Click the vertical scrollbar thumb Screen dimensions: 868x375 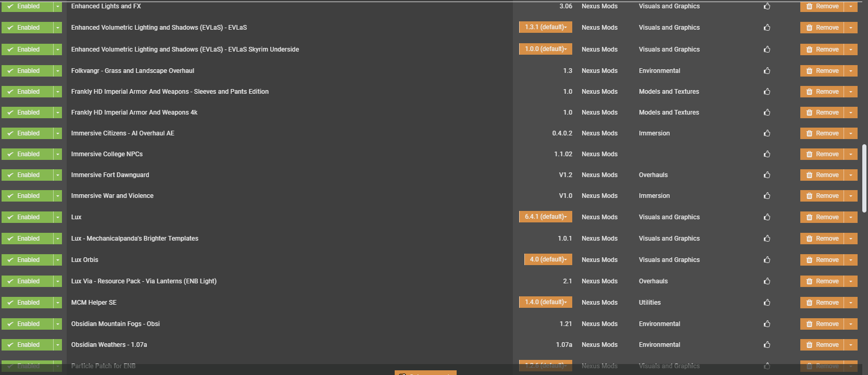point(864,178)
